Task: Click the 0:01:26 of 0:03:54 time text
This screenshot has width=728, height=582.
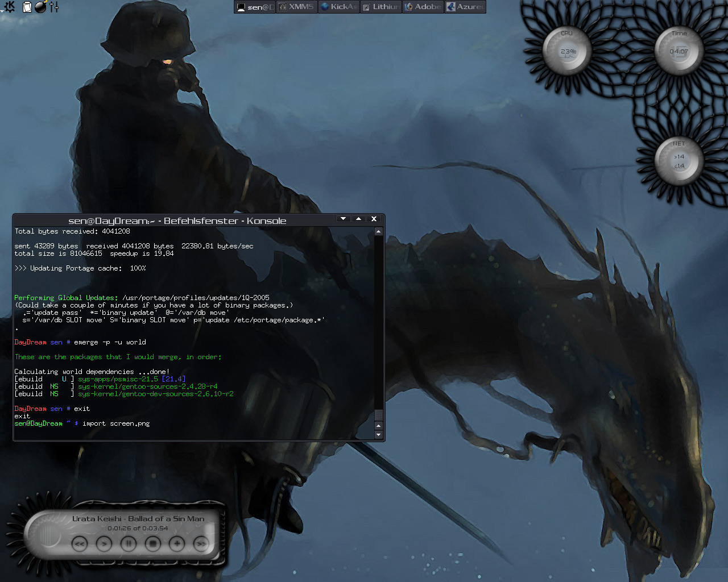Action: coord(138,528)
